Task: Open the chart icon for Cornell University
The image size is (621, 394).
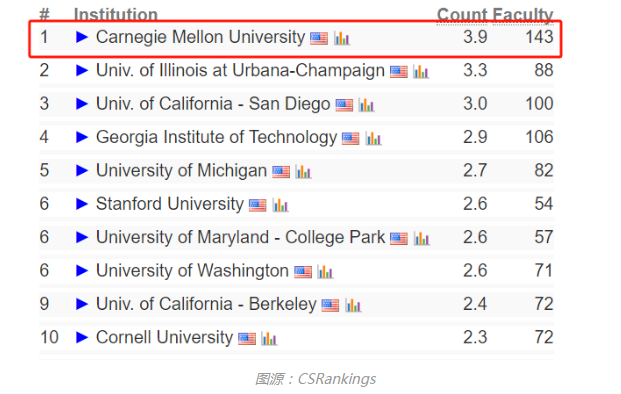Action: tap(269, 339)
